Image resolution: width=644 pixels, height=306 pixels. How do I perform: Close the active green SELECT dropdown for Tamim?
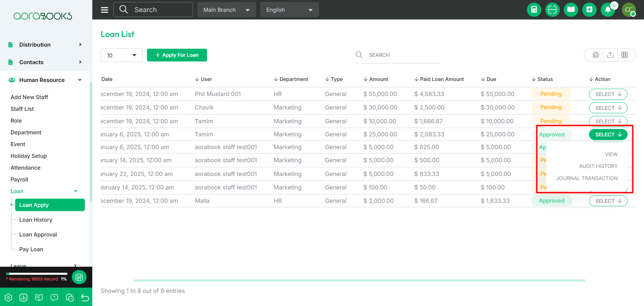pos(608,134)
